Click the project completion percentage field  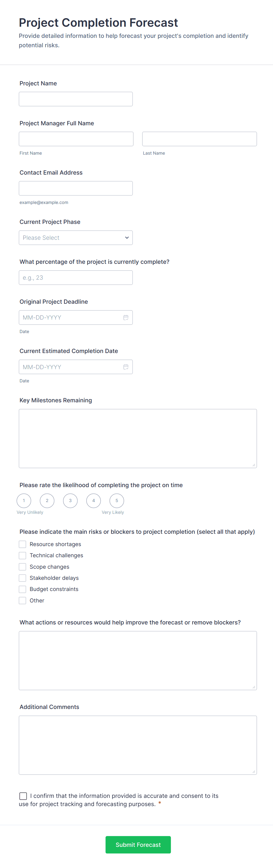[x=76, y=277]
